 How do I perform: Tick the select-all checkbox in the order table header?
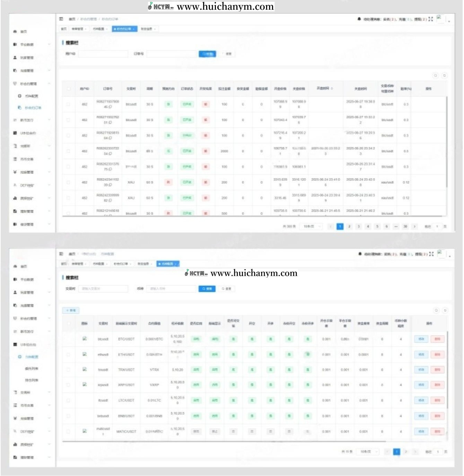click(x=69, y=89)
